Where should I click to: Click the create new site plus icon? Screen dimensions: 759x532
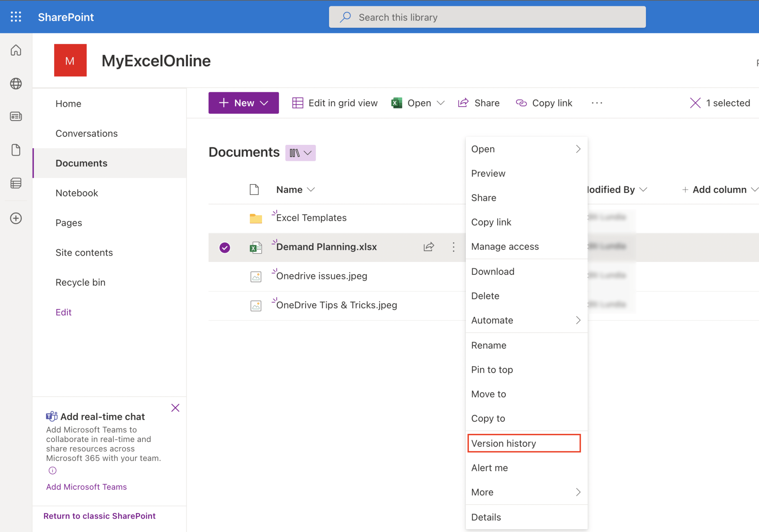tap(16, 218)
